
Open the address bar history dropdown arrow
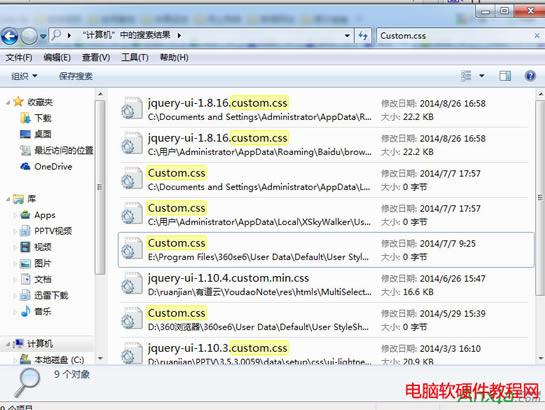[x=347, y=35]
